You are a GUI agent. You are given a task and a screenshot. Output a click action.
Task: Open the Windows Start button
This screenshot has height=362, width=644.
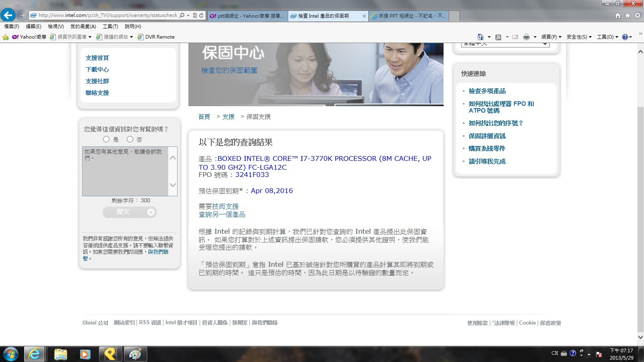10,354
